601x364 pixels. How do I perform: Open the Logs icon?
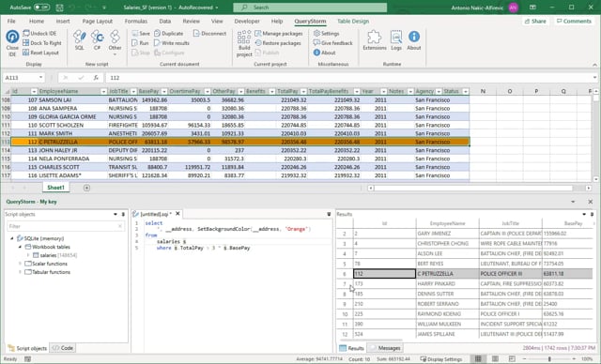pyautogui.click(x=396, y=40)
